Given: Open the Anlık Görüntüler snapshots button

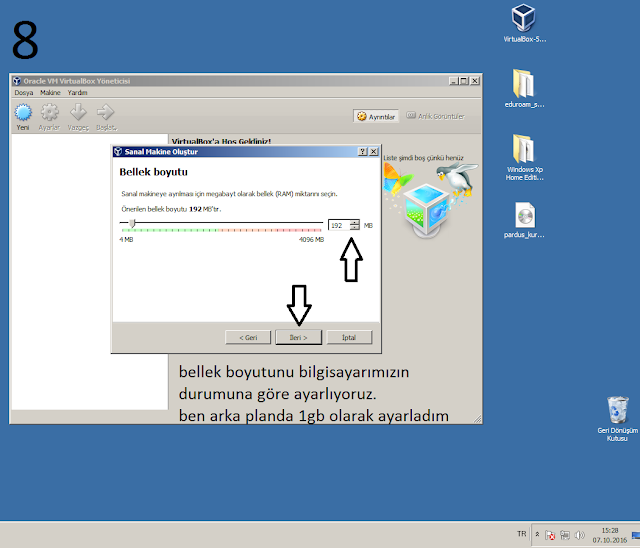Looking at the screenshot, I should [x=435, y=116].
